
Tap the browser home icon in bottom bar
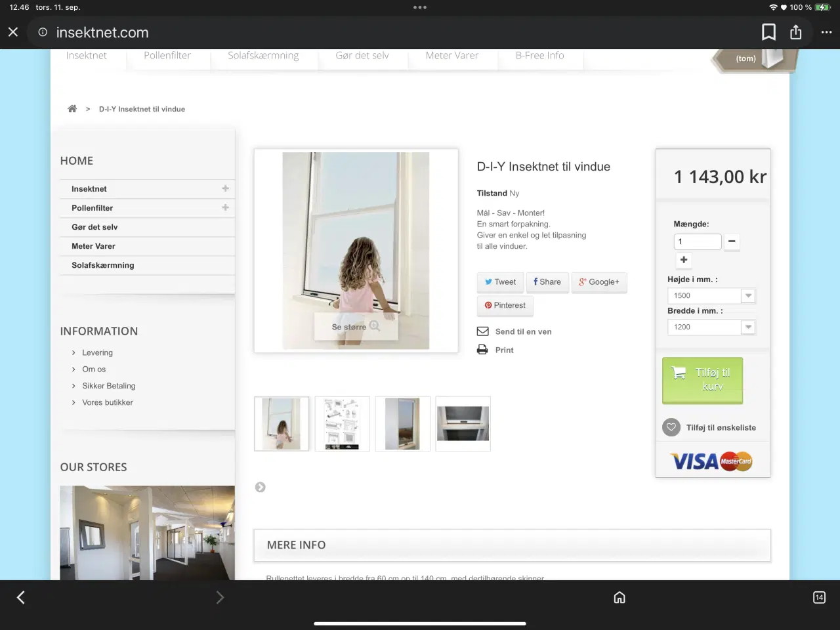pyautogui.click(x=619, y=597)
